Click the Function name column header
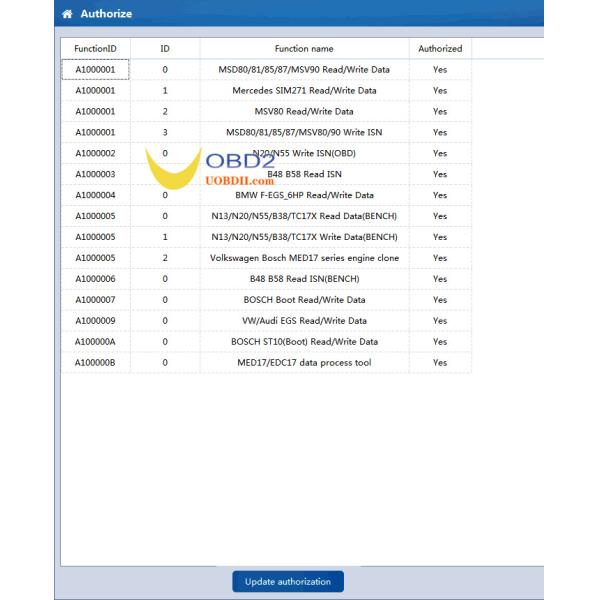This screenshot has width=600, height=600. pos(304,48)
